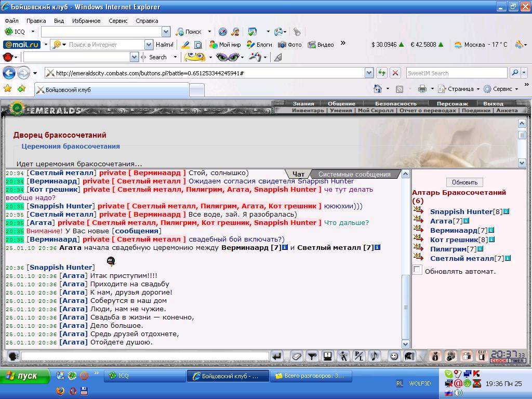Click the save chat floppy icon

pos(327,356)
